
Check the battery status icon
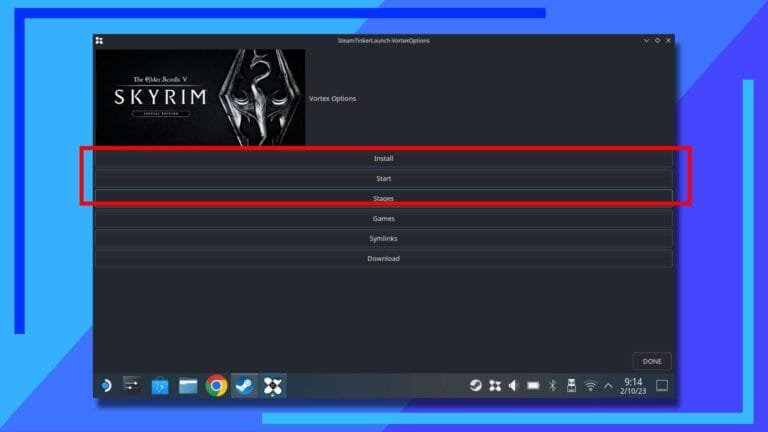[533, 386]
